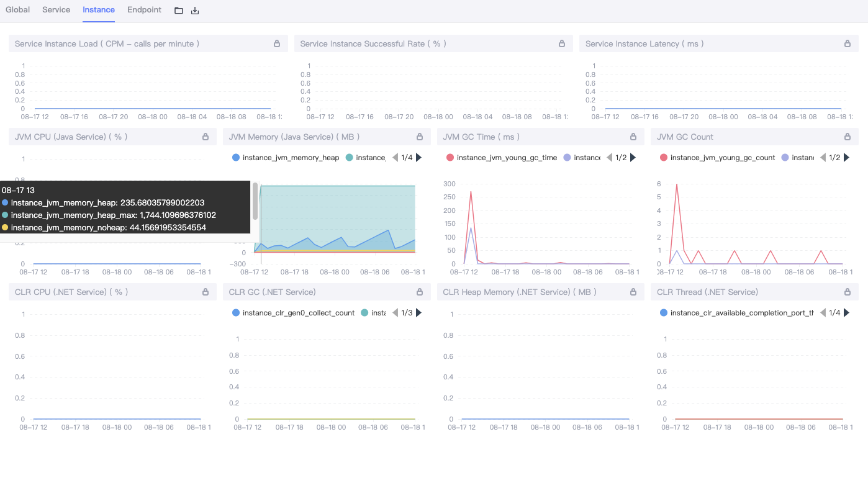Go to next legend page in JVM GC Count
The image size is (868, 488).
click(x=846, y=158)
